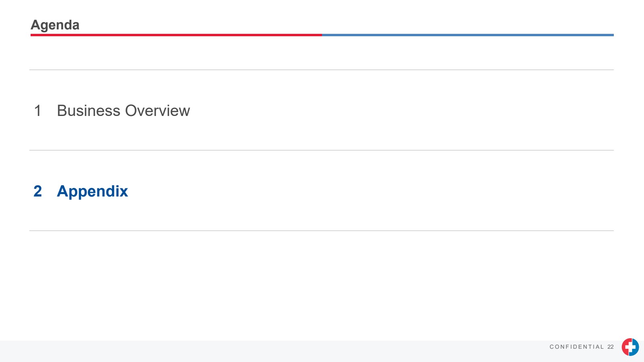Select the divider between Business Overview and Appendix
Screen dimensions: 644x362
321,150
